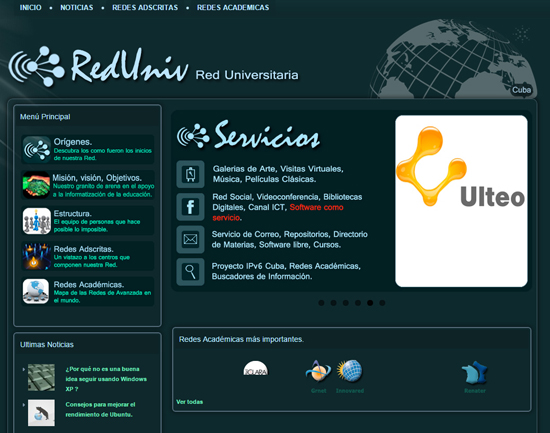
Task: Open 'Consejos para mejorar el rendimiento de Ubuntu'
Action: (x=100, y=409)
